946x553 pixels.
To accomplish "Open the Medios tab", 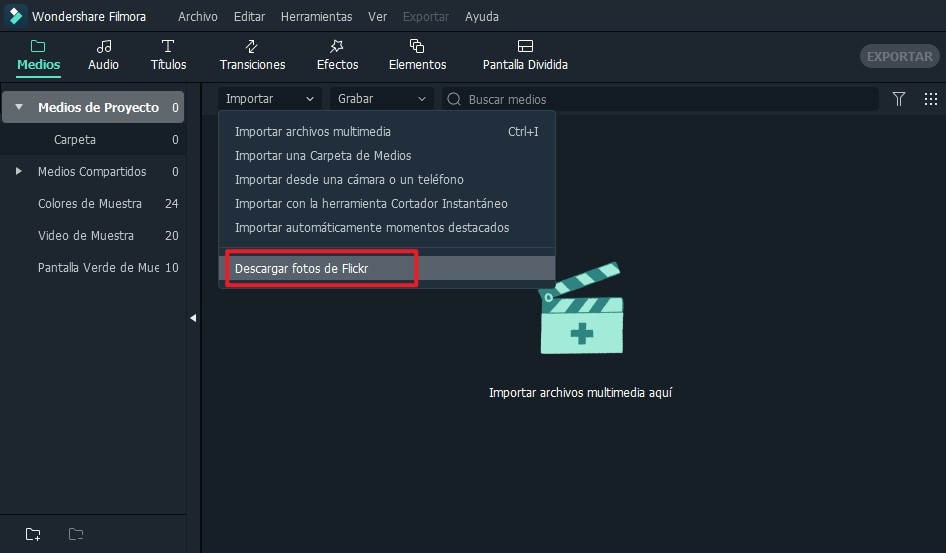I will [x=39, y=55].
